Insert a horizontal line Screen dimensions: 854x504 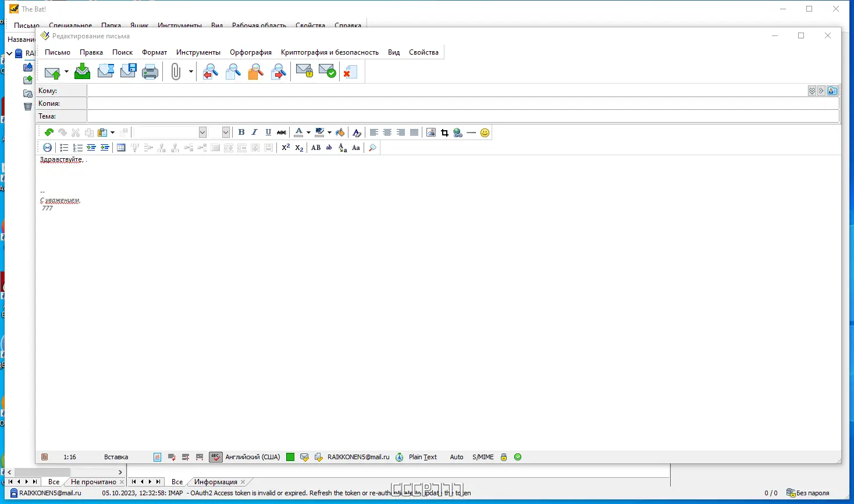(x=471, y=133)
